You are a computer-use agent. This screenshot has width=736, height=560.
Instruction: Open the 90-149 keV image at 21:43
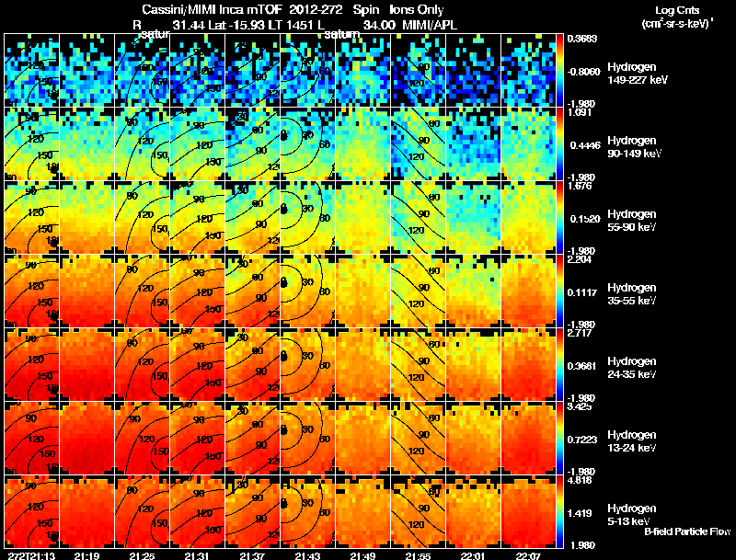308,144
